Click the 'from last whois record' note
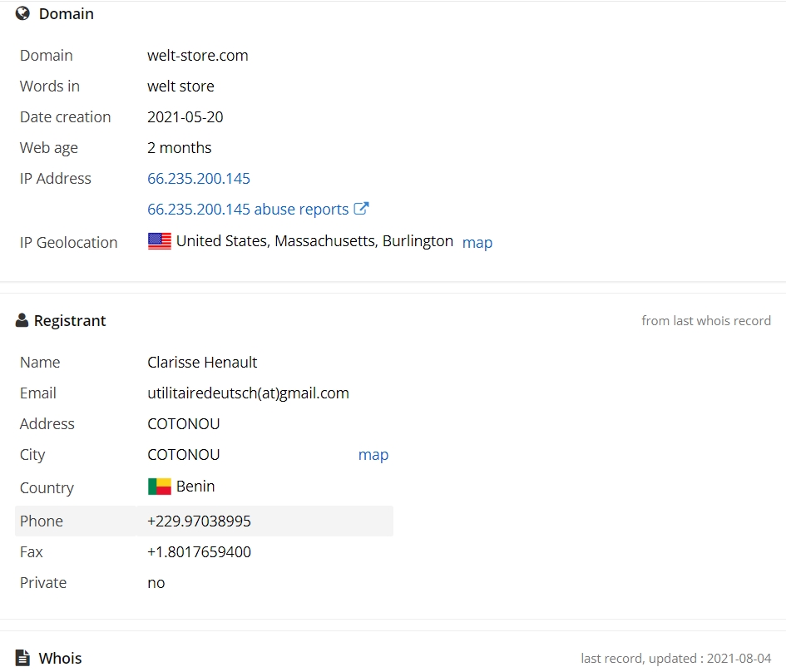Screen dimensions: 786x672 pos(706,321)
